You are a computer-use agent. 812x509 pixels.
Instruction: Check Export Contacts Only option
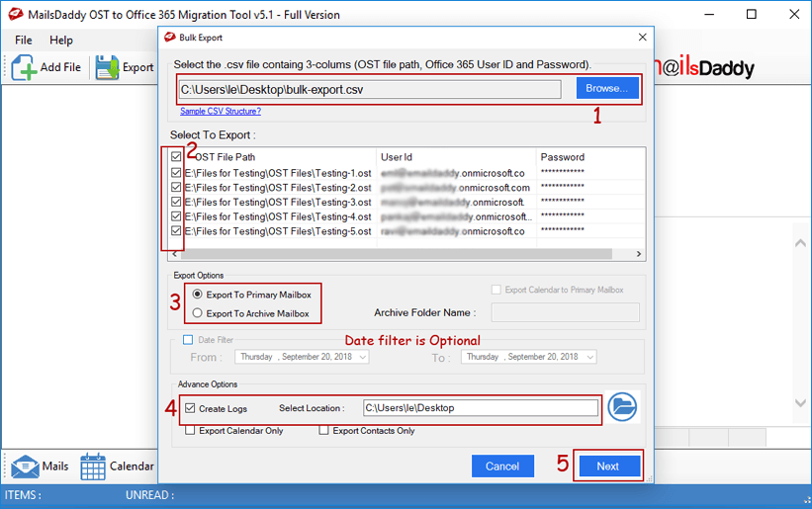[323, 430]
